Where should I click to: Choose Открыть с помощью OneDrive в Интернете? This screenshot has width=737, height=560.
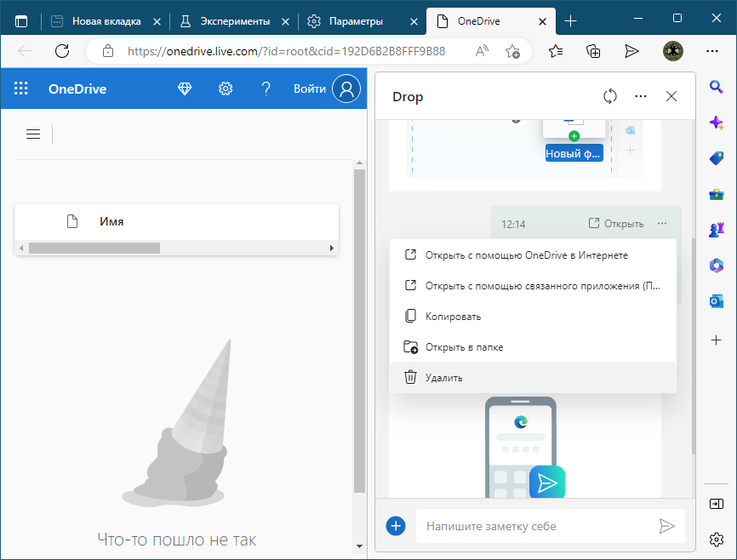[533, 255]
